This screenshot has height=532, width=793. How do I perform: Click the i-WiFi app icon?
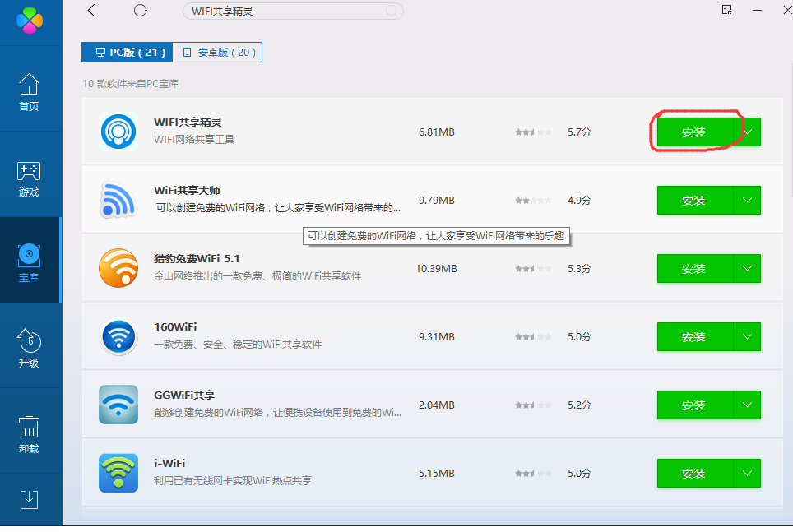118,473
